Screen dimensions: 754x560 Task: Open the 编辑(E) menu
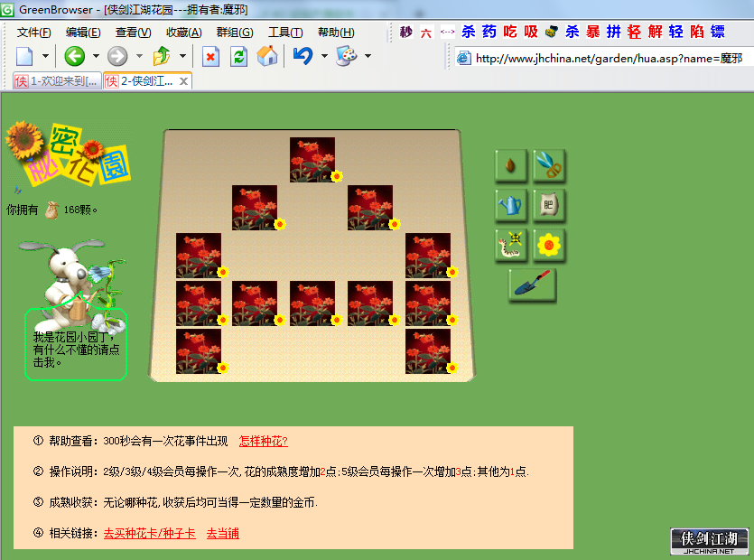click(x=83, y=33)
